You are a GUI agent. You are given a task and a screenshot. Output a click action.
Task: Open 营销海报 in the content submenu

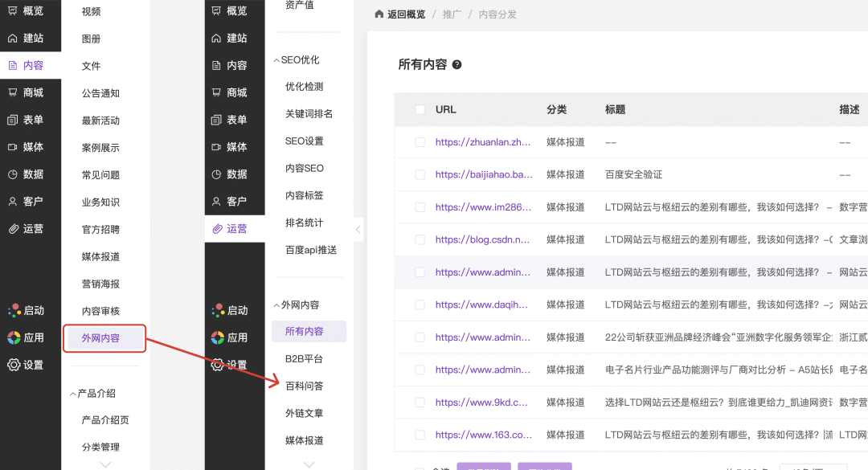(100, 284)
